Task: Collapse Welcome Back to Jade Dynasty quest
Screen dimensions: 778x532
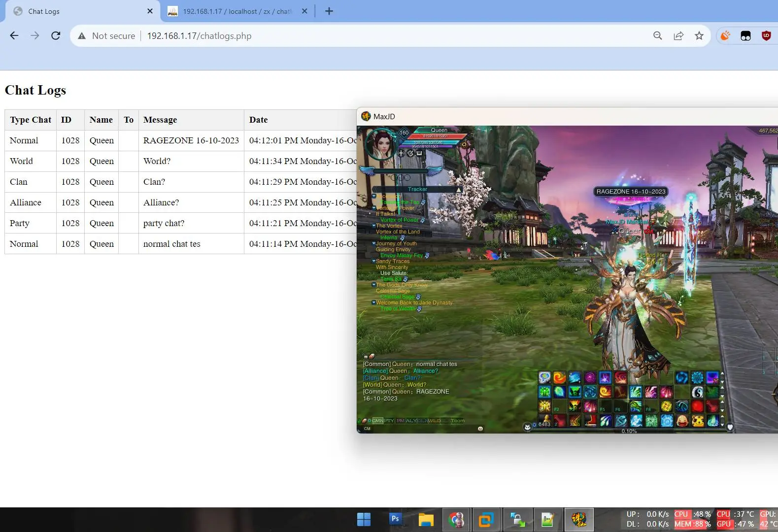Action: (x=374, y=302)
